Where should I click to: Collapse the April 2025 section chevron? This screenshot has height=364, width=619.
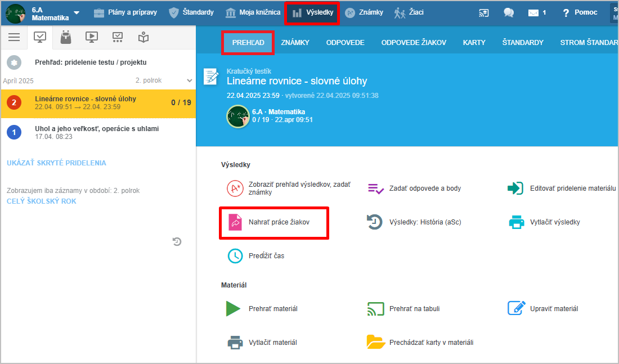point(189,80)
